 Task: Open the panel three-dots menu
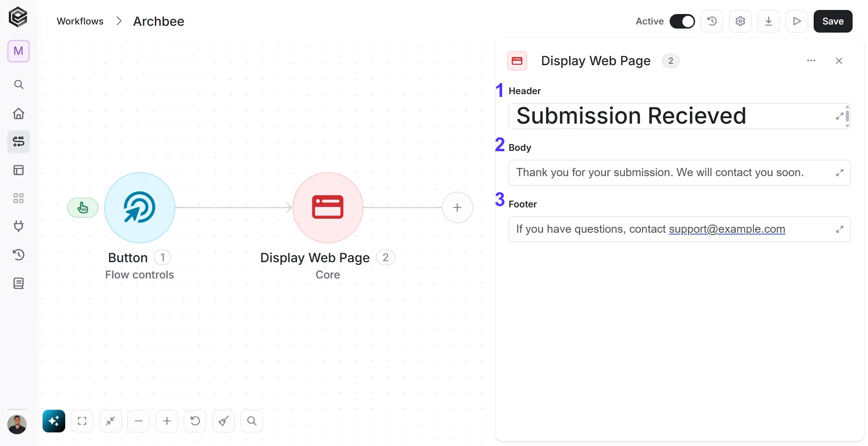coord(811,61)
